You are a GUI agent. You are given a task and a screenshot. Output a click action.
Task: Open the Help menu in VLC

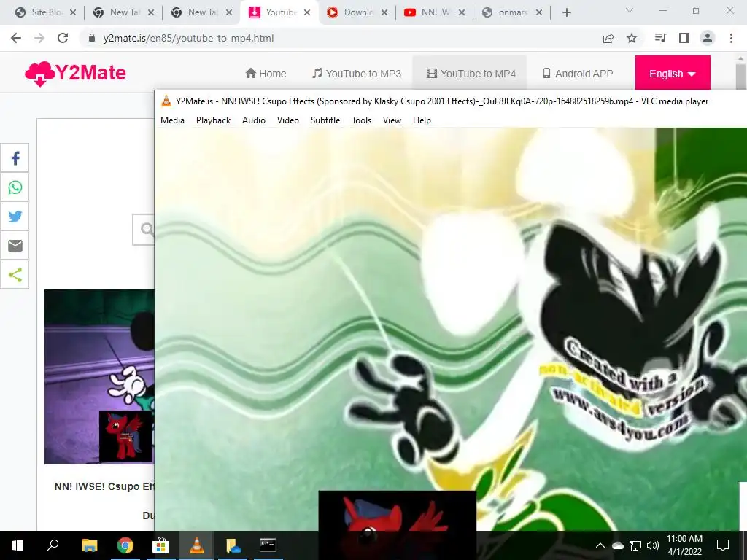[422, 120]
